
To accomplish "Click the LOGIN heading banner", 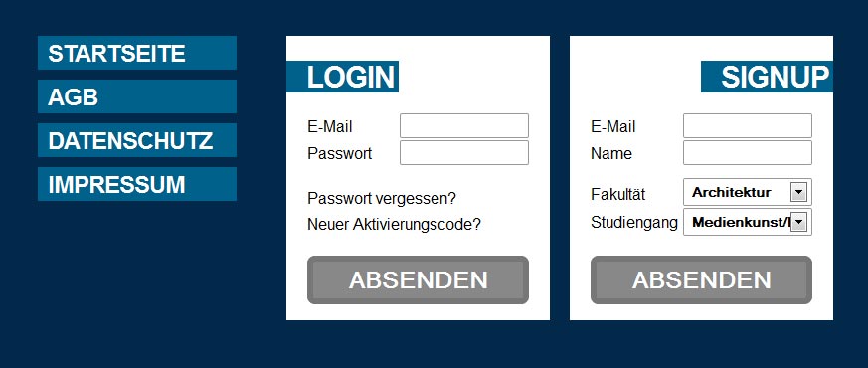I will (x=342, y=77).
